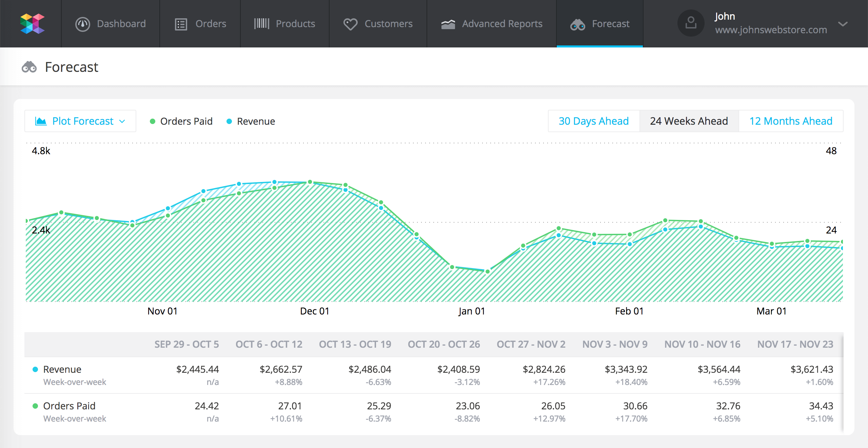The image size is (868, 448).
Task: Click the NOV 3 - NOV 9 column header
Action: tap(615, 344)
